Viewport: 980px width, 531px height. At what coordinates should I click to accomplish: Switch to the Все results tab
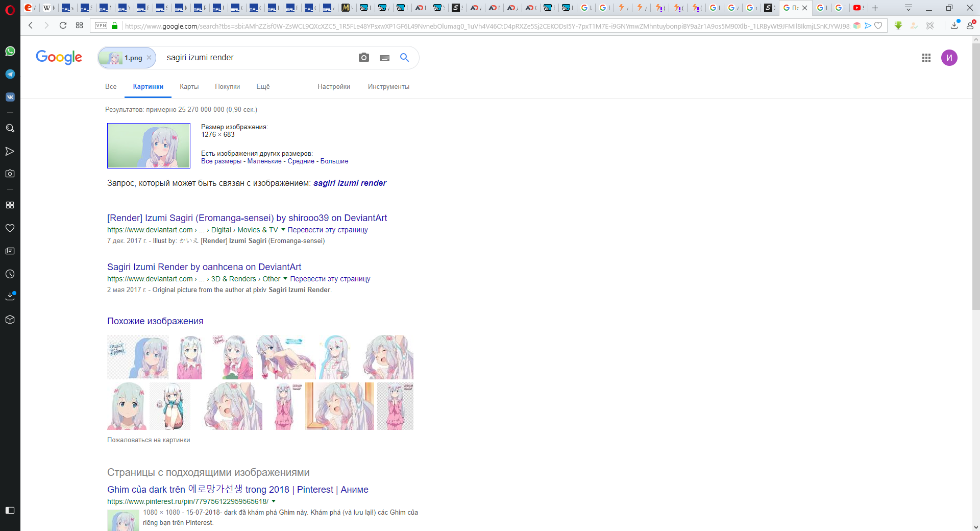point(111,86)
